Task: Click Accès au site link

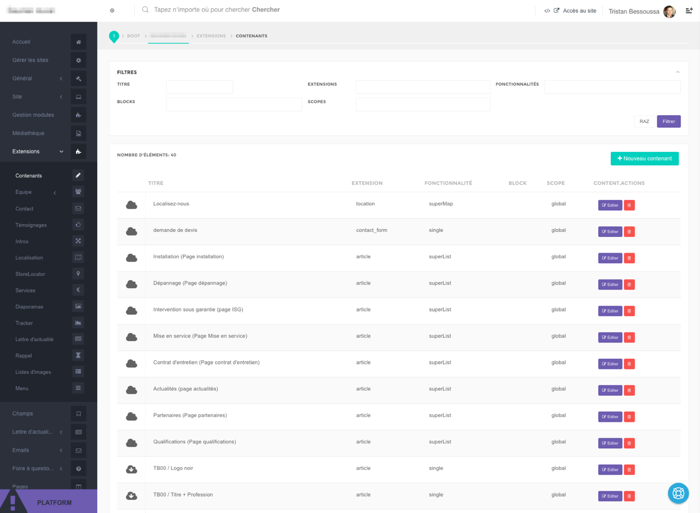Action: click(x=579, y=11)
